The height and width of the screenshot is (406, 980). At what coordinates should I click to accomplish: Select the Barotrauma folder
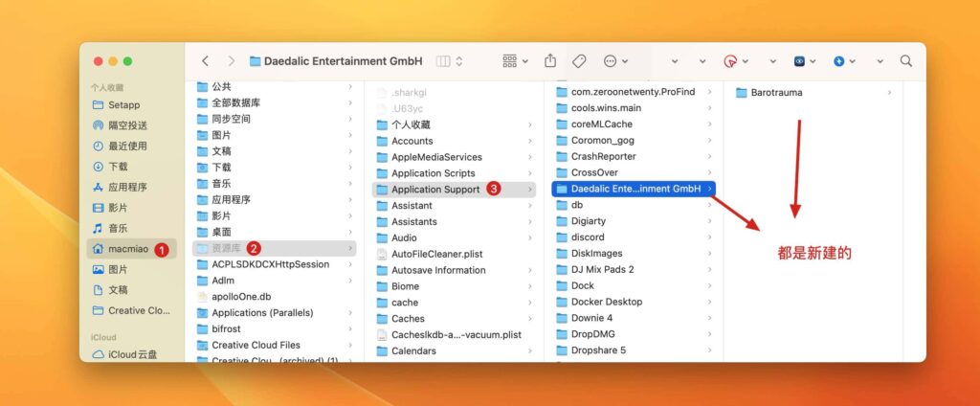tap(776, 93)
